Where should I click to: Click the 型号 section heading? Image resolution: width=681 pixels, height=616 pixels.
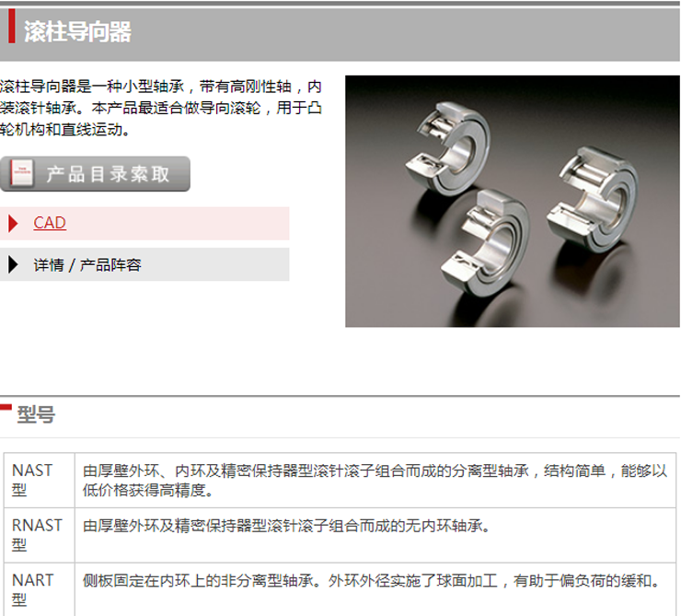[x=36, y=414]
